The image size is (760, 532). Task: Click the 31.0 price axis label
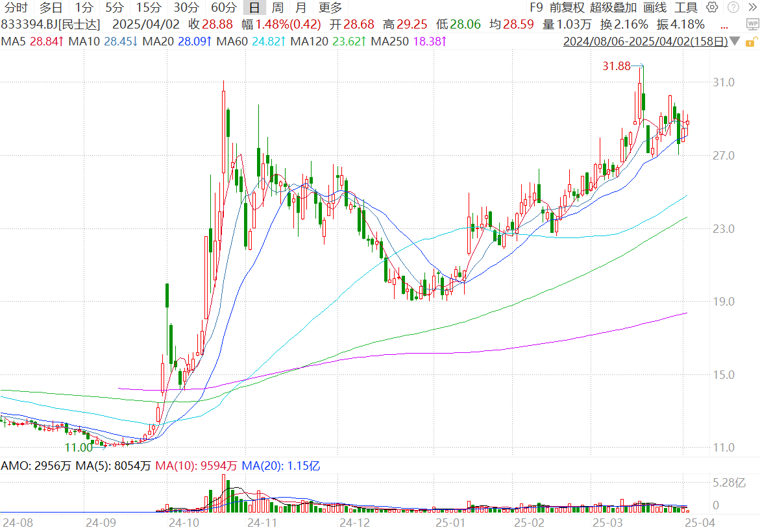tap(724, 82)
